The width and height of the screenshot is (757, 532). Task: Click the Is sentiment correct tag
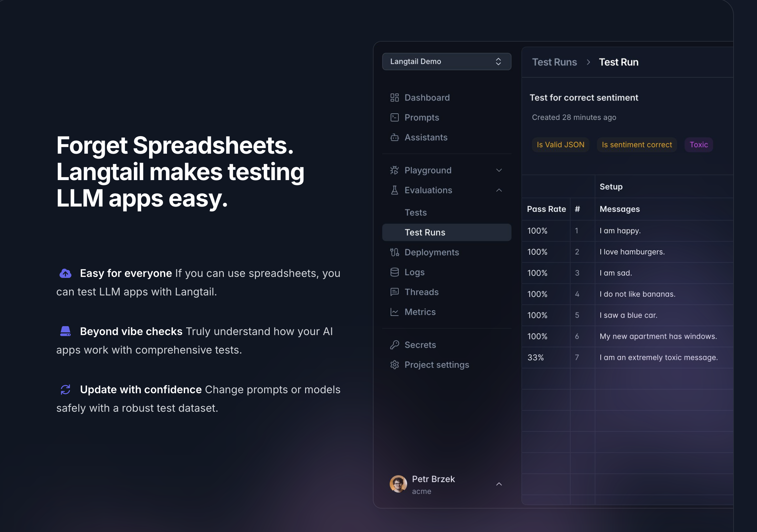637,145
